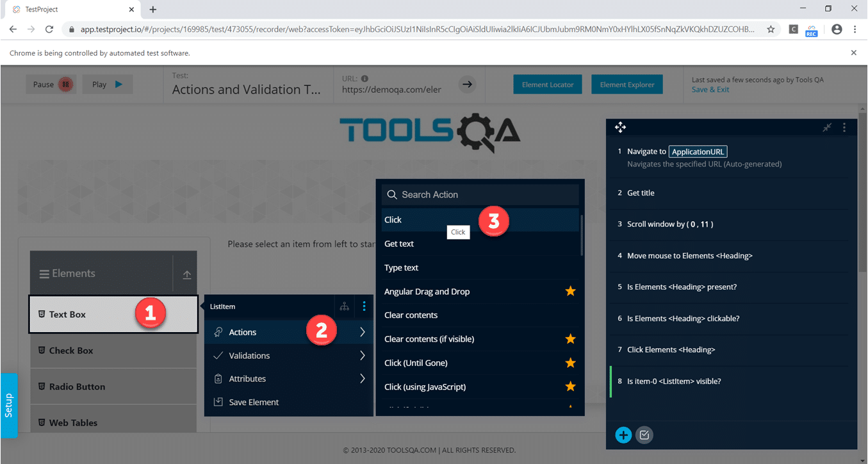The image size is (868, 464).
Task: Open the recorder panel's three-dot menu
Action: pos(844,127)
